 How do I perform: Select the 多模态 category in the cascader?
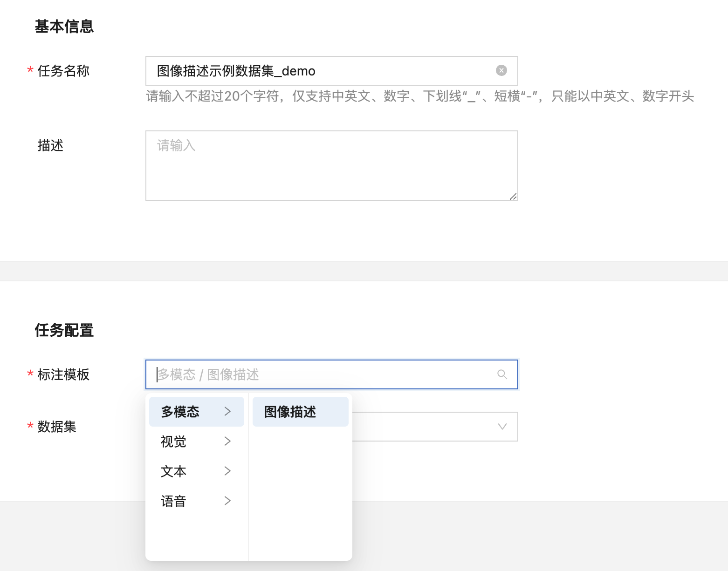pos(197,412)
